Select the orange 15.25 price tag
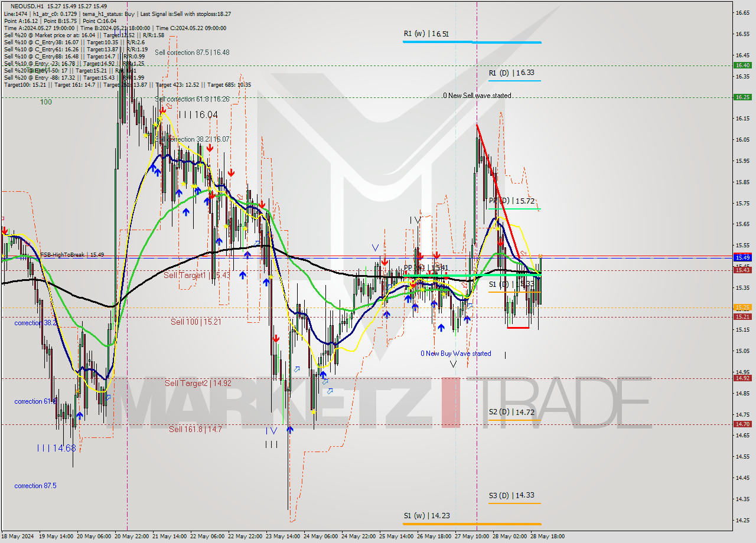Image resolution: width=756 pixels, height=543 pixels. click(x=742, y=308)
